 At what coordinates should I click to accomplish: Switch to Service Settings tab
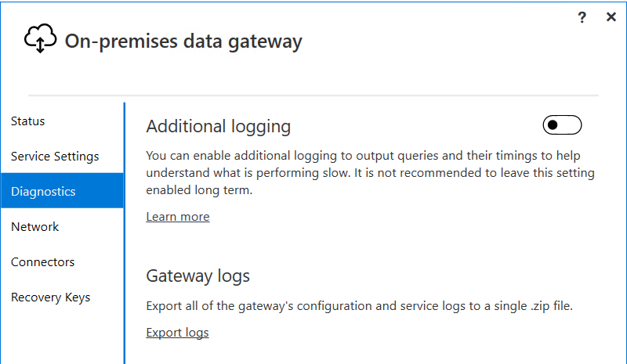[x=55, y=157]
